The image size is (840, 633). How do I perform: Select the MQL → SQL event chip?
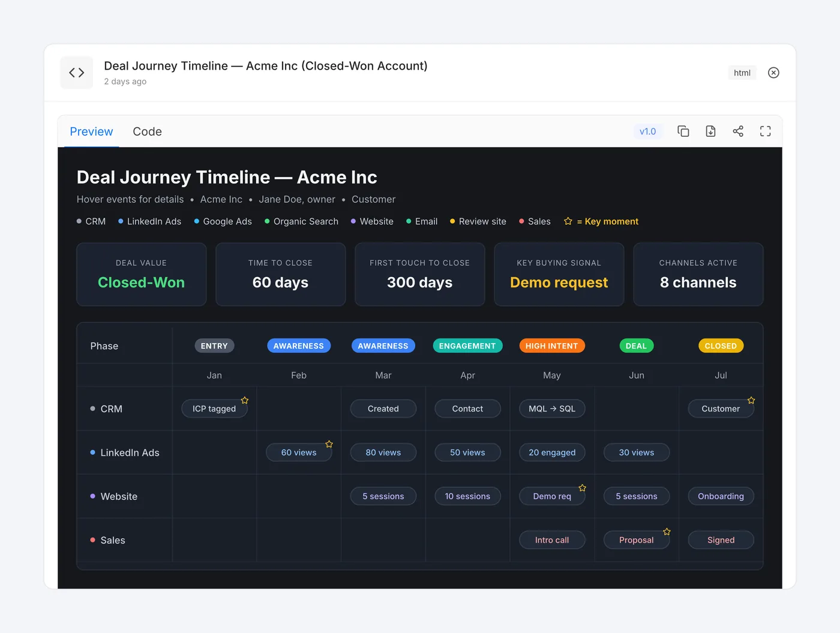(552, 409)
